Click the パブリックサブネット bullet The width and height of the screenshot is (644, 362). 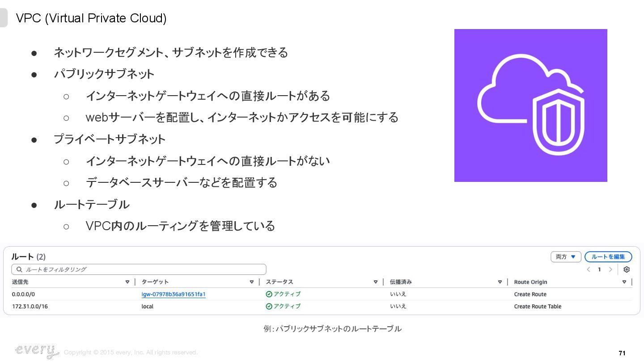(x=104, y=74)
